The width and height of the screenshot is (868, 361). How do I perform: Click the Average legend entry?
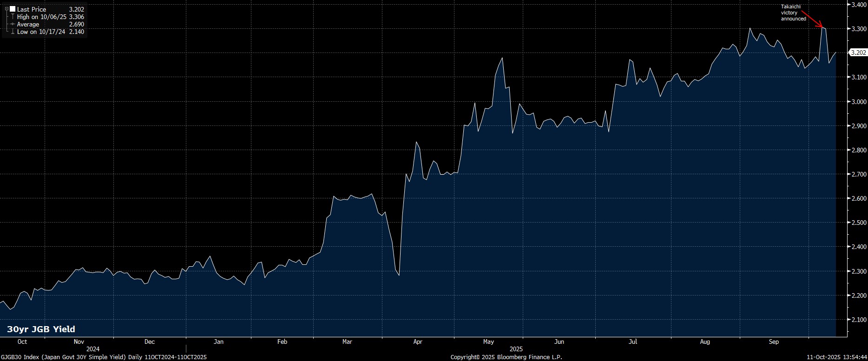coord(28,24)
